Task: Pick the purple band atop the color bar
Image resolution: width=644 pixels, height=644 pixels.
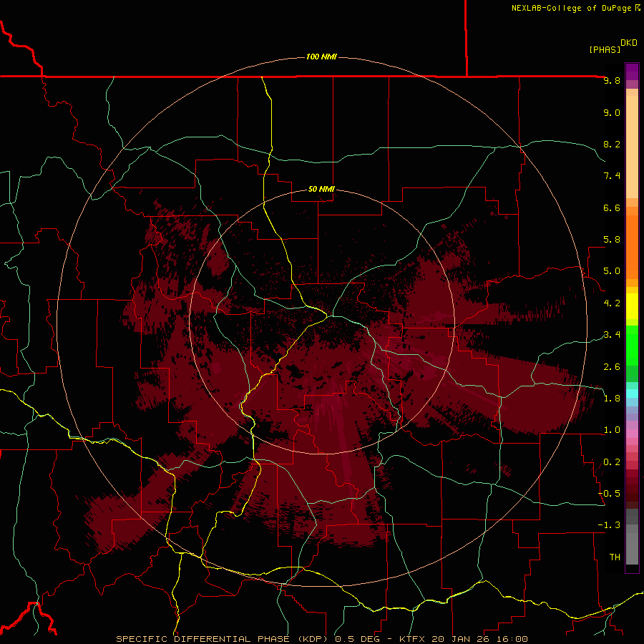Action: point(632,72)
